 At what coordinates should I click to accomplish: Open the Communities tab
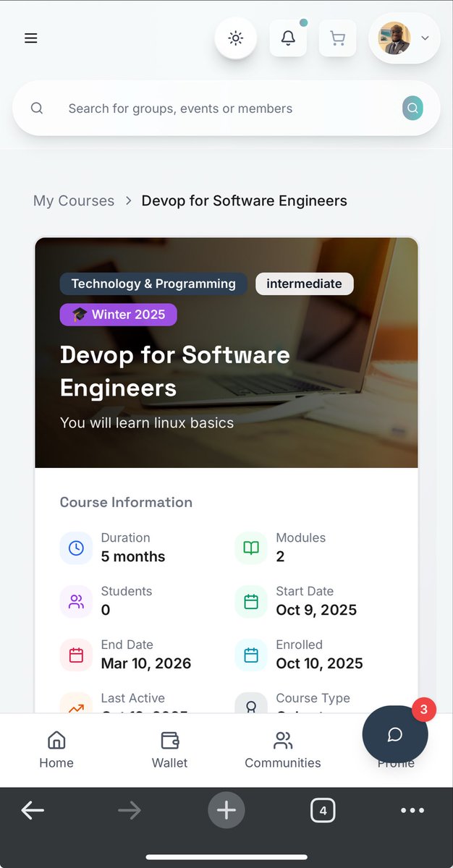pyautogui.click(x=283, y=750)
